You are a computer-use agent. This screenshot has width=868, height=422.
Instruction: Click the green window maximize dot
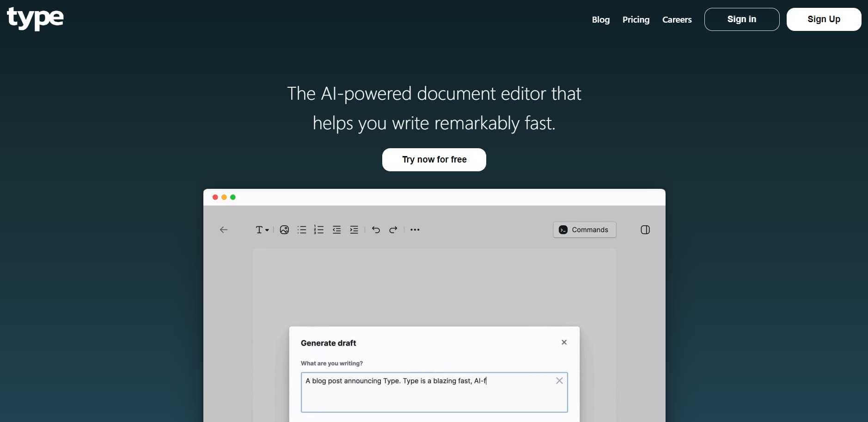[233, 197]
